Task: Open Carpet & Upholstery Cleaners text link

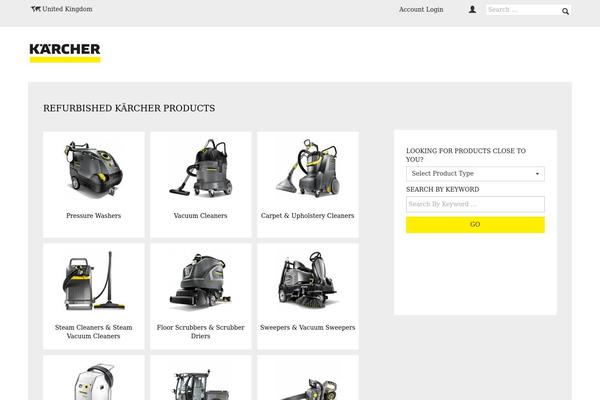Action: click(x=308, y=216)
